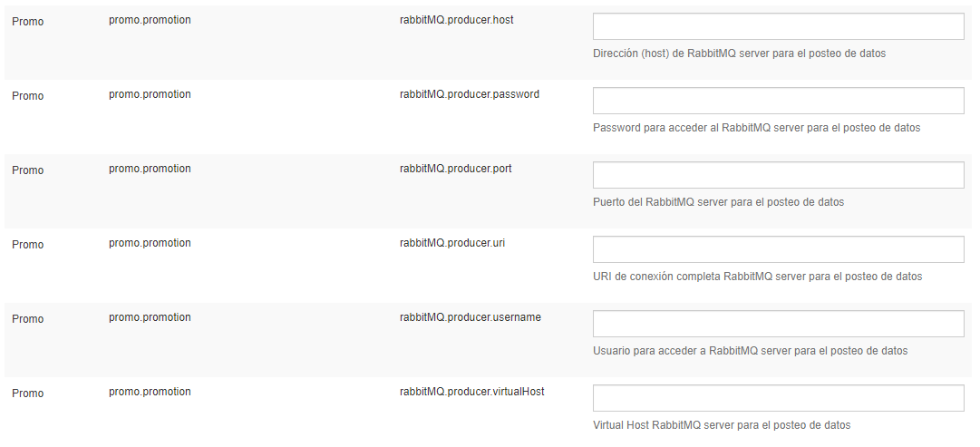Select the "Virtual Host RabbitMQ server" description
The height and width of the screenshot is (447, 980).
(x=722, y=425)
